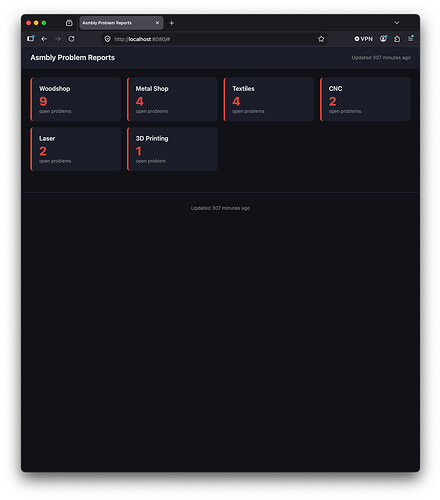The width and height of the screenshot is (440, 500).
Task: Click the extensions icon in toolbar
Action: click(397, 39)
